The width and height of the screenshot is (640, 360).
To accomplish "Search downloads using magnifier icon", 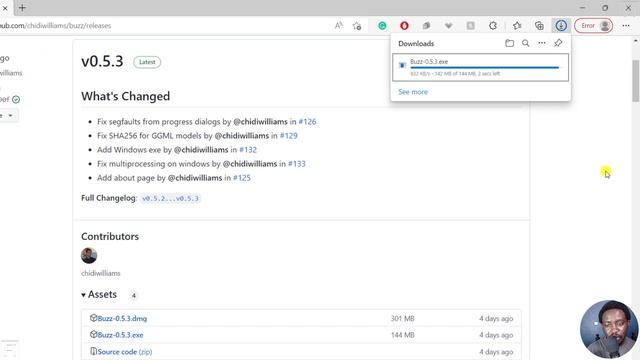I will (526, 43).
